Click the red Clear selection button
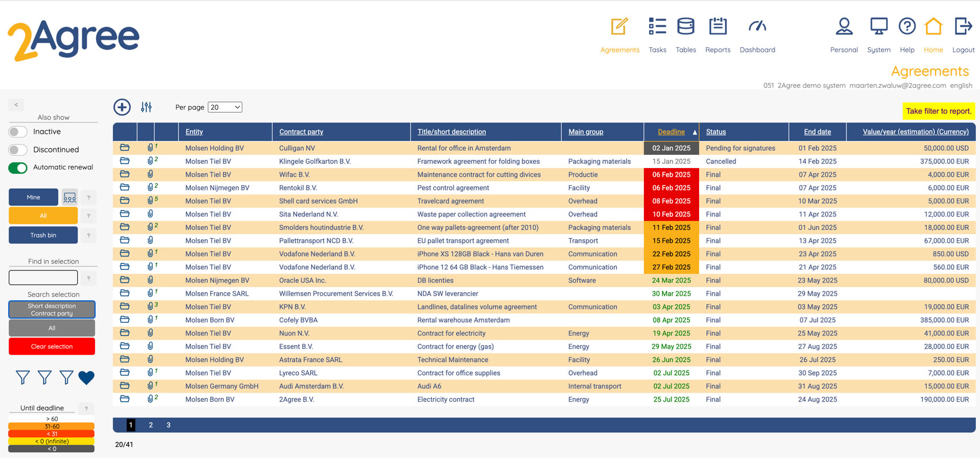 pos(52,346)
